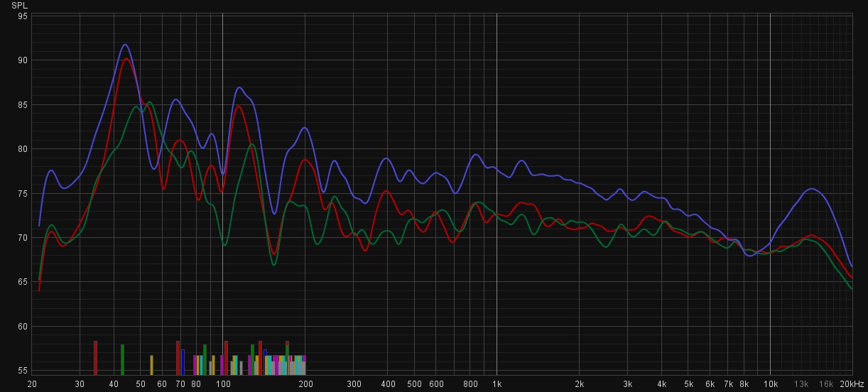Click the blue curve's dip near 150 Hz
The height and width of the screenshot is (392, 868).
coord(274,213)
